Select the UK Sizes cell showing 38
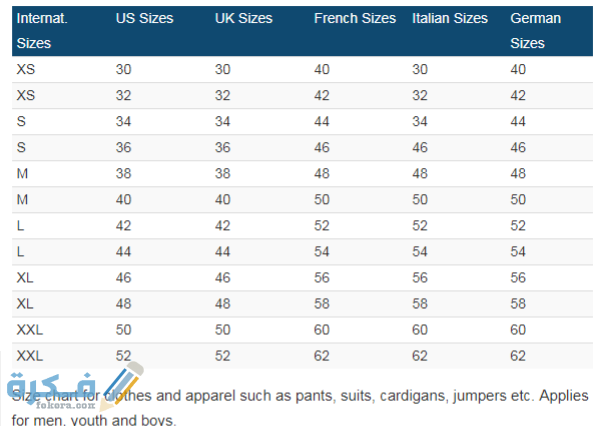The height and width of the screenshot is (426, 602). [223, 173]
